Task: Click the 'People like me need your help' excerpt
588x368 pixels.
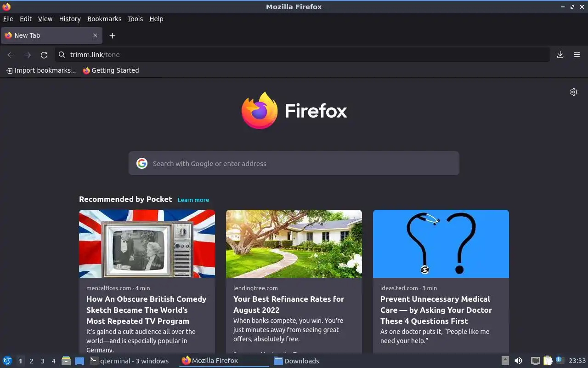Action: (435, 336)
